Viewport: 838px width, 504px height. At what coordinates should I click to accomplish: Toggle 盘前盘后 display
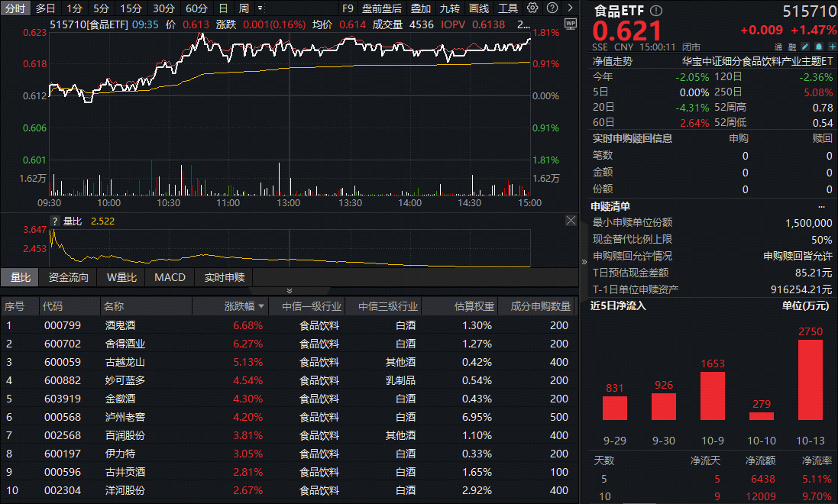point(381,8)
